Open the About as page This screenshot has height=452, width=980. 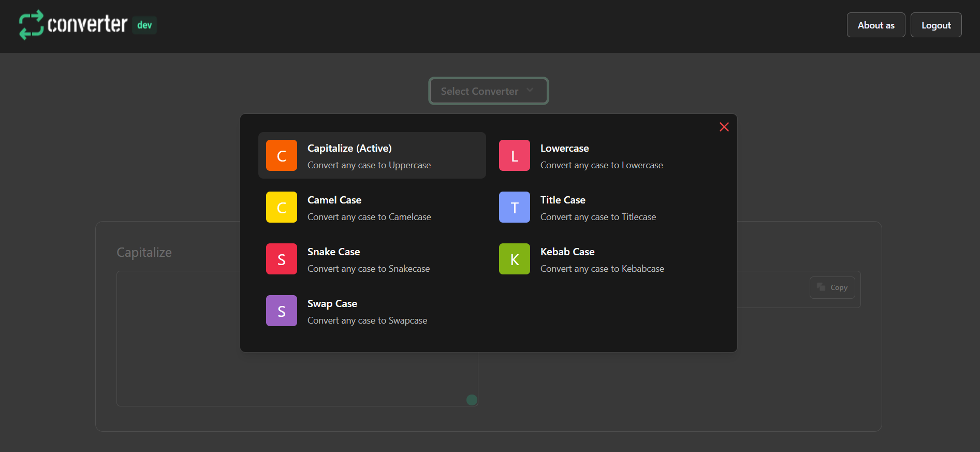[x=876, y=25]
